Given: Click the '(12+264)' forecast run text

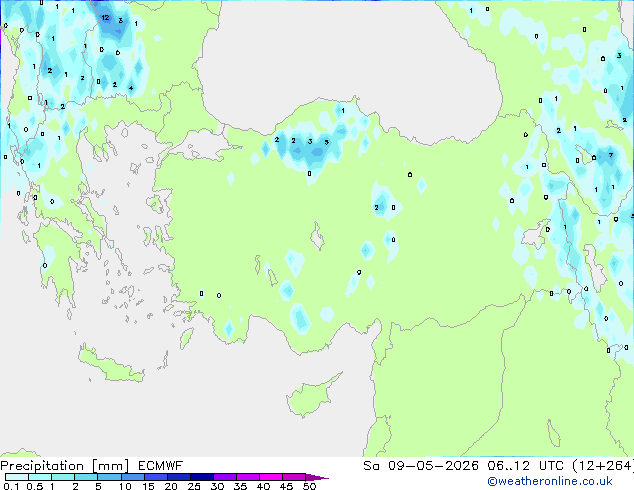Looking at the screenshot, I should click(x=602, y=466).
